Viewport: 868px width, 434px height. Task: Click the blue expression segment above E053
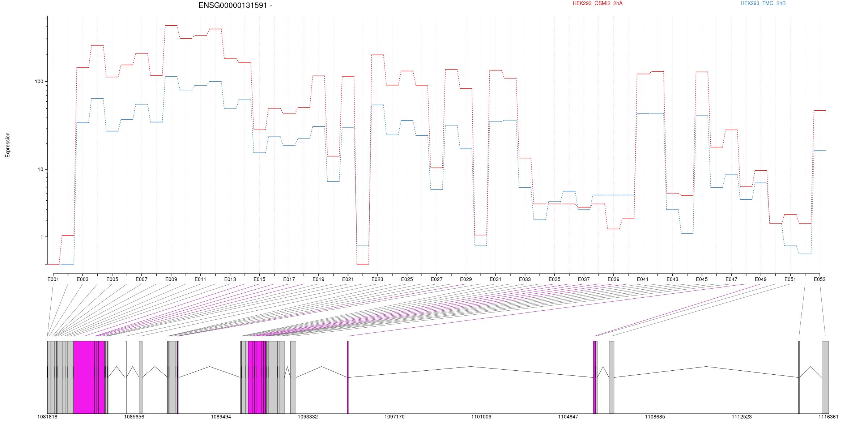[x=820, y=151]
